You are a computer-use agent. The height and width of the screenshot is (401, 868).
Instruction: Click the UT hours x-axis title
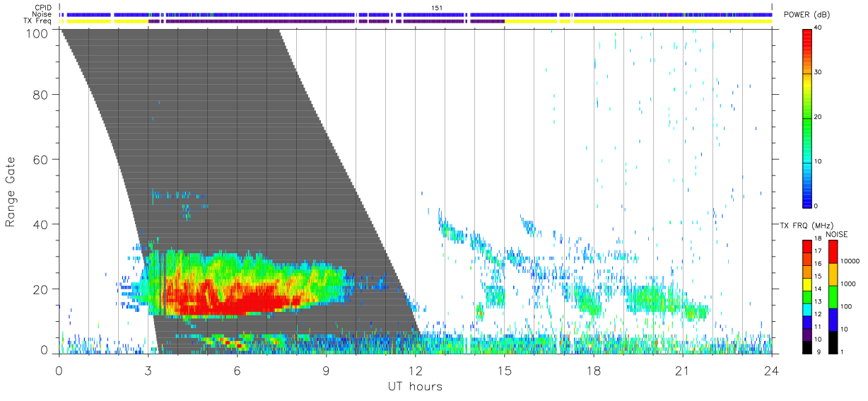point(415,386)
